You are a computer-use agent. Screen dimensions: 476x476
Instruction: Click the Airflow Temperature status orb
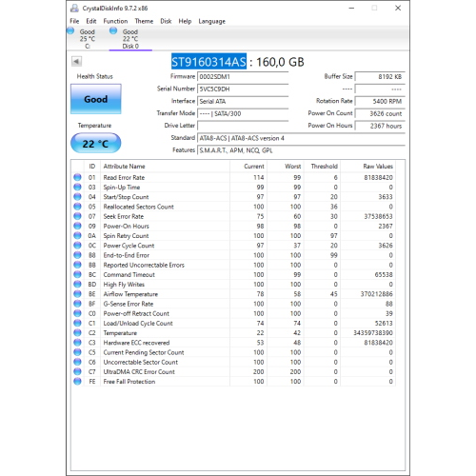tap(77, 294)
